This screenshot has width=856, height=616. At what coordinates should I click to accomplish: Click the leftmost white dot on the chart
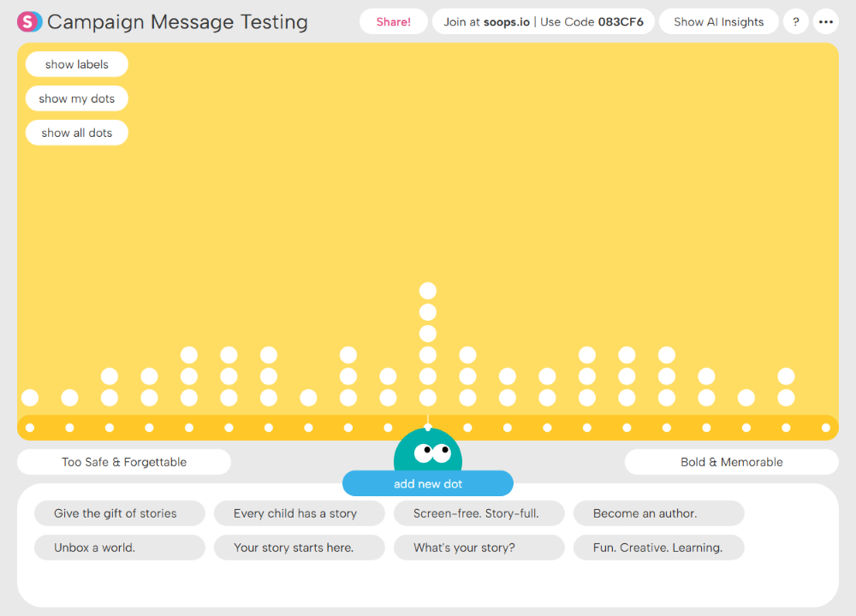tap(30, 397)
